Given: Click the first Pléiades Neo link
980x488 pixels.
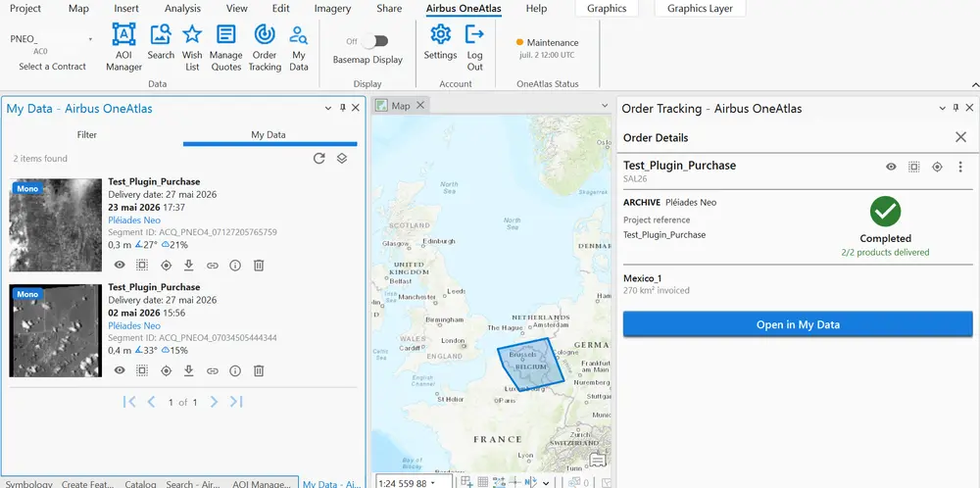Looking at the screenshot, I should pos(134,220).
